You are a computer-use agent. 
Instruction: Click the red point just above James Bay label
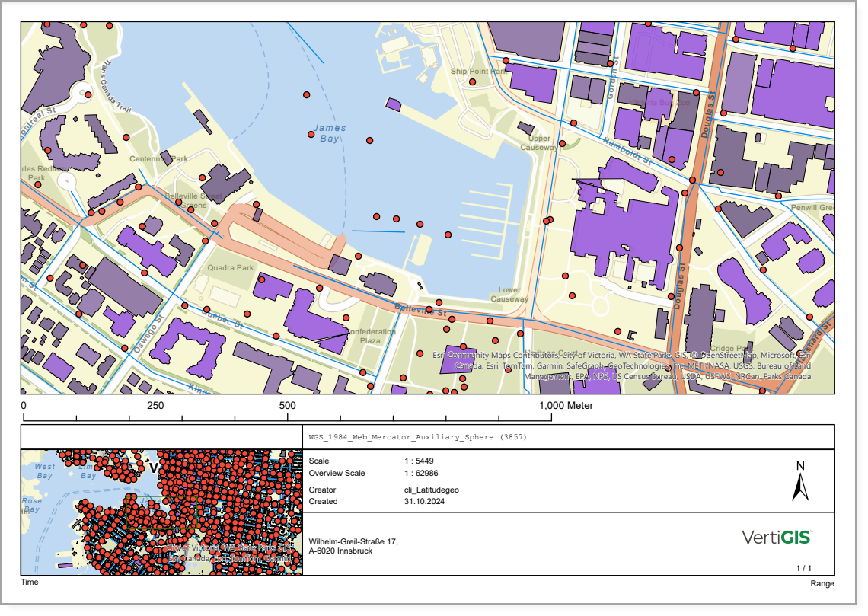coord(307,95)
